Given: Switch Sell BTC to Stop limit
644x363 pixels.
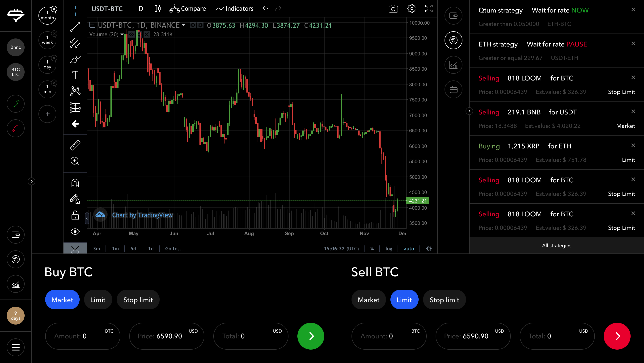Looking at the screenshot, I should click(444, 300).
